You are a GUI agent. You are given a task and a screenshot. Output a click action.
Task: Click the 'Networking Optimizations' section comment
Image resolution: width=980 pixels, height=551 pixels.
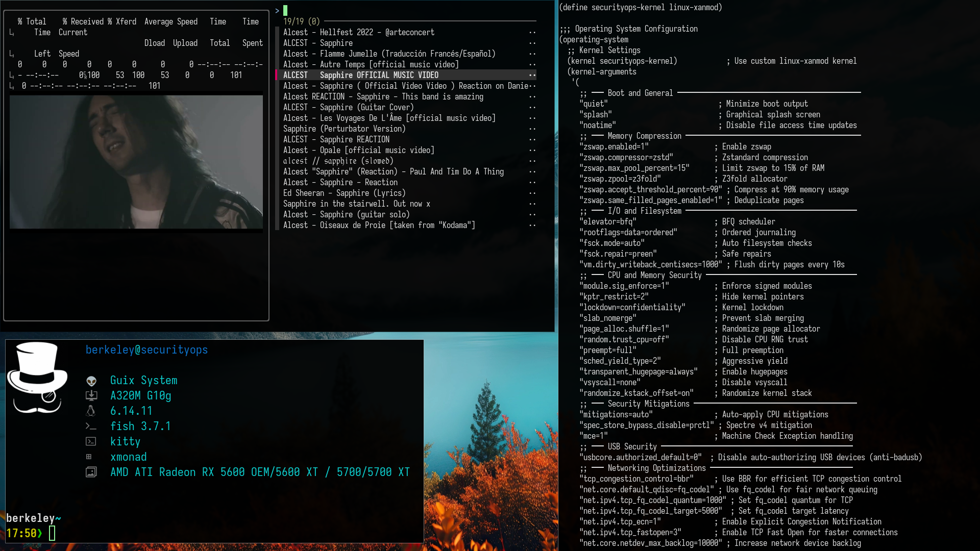click(x=657, y=468)
